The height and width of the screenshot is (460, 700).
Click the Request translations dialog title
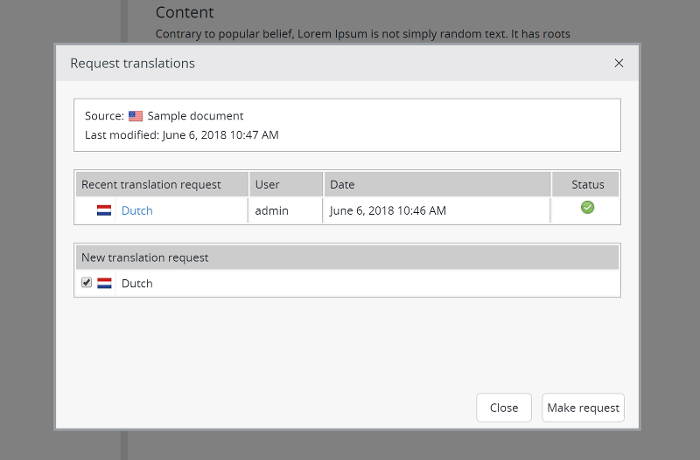(x=133, y=63)
